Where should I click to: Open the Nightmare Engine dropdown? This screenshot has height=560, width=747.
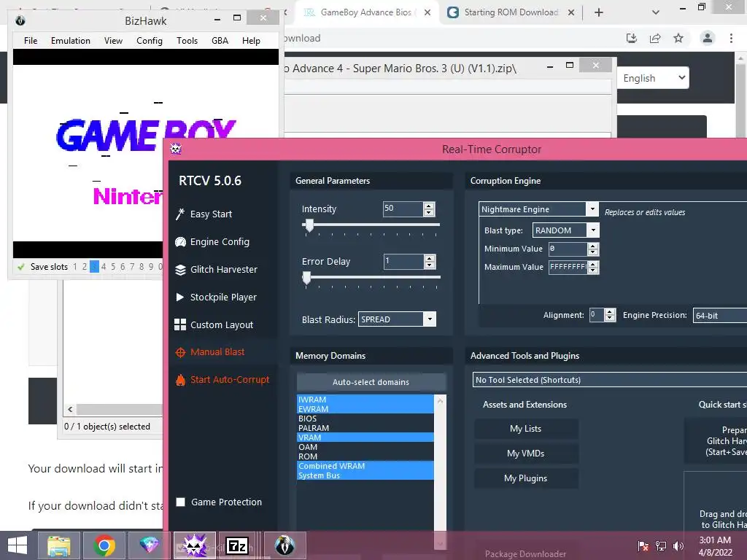tap(592, 209)
